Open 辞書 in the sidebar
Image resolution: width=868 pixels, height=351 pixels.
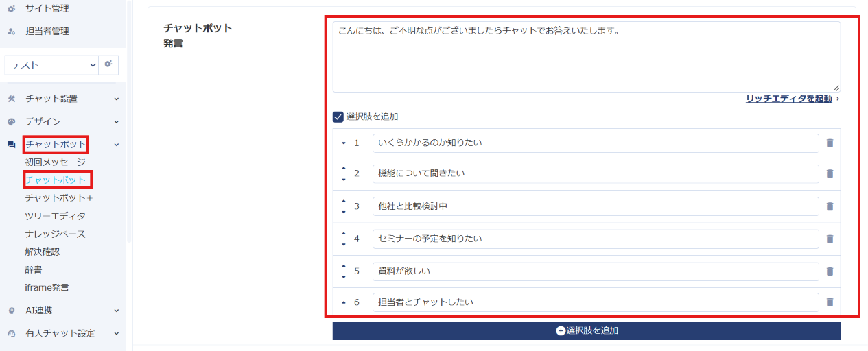click(x=34, y=269)
